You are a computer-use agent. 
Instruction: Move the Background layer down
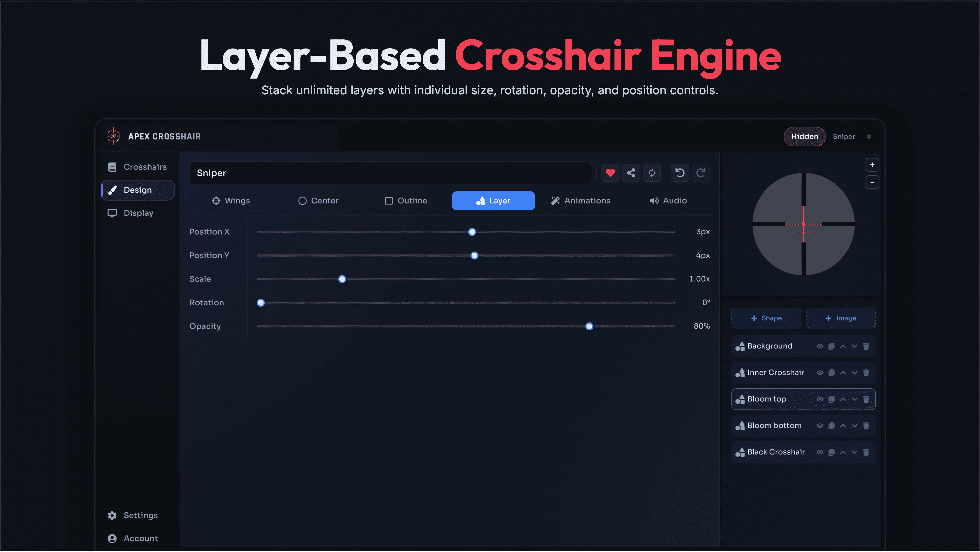click(855, 346)
